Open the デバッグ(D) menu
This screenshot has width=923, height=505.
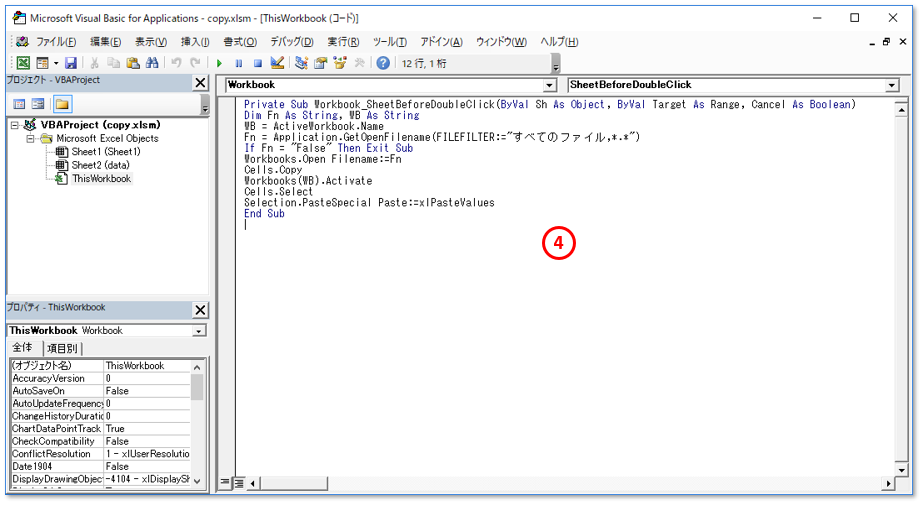(292, 42)
